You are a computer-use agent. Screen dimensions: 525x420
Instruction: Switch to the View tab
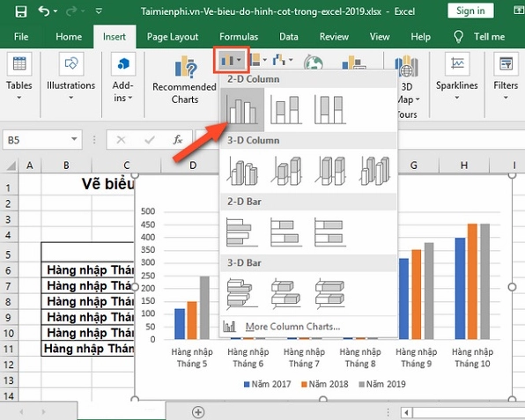pyautogui.click(x=380, y=36)
